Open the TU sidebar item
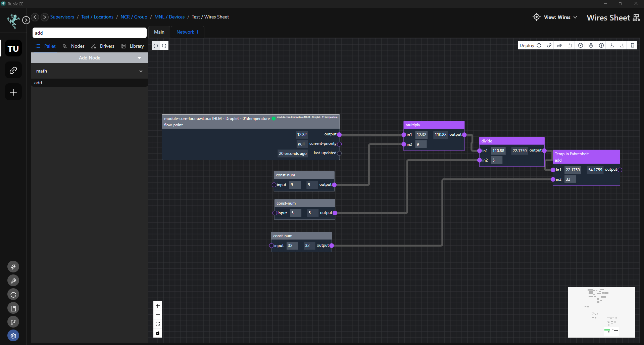 tap(13, 48)
